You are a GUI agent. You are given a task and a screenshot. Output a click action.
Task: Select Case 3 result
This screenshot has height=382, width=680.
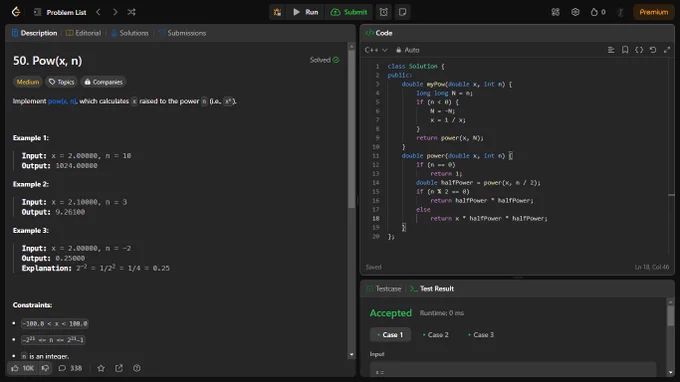[x=481, y=334]
